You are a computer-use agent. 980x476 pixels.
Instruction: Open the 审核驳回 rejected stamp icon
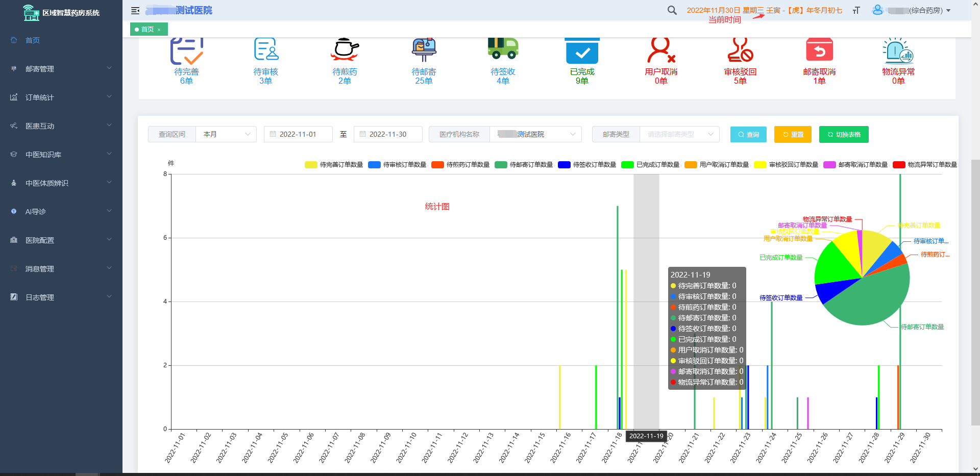click(x=740, y=49)
